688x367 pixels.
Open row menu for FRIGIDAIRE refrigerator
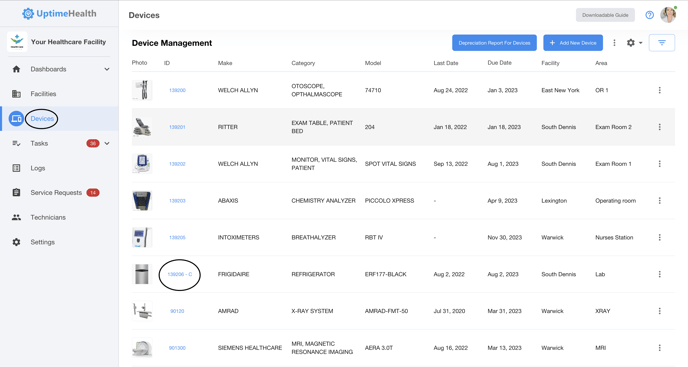coord(659,274)
